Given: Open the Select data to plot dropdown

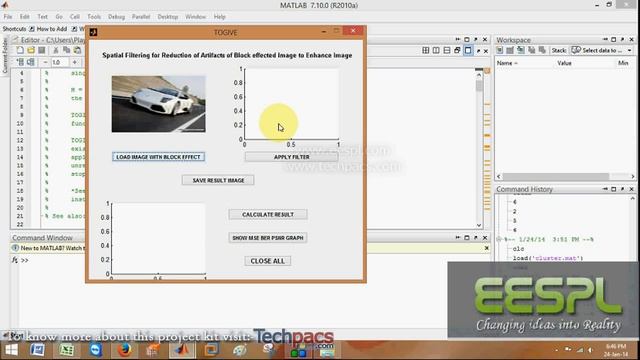Looking at the screenshot, I should click(602, 50).
